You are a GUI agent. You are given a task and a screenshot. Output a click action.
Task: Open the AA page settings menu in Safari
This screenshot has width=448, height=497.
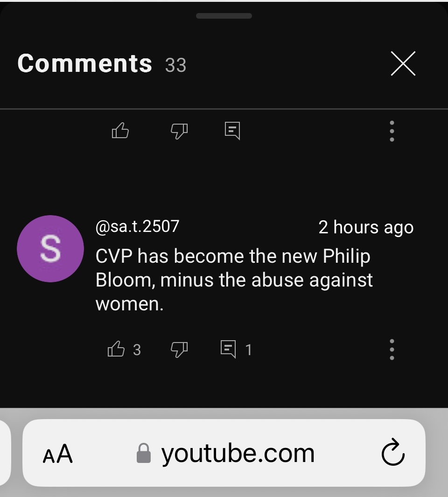click(x=58, y=453)
